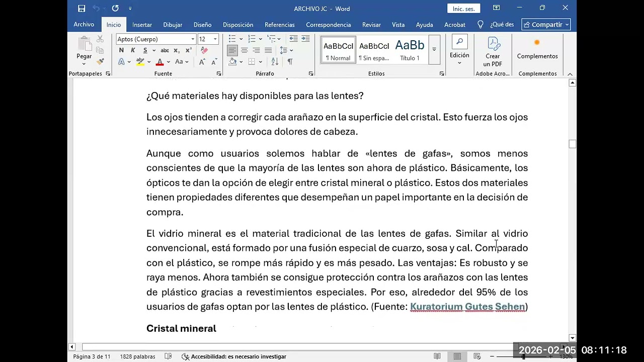Switch to the Correspondencia tab
Screen dimensions: 644x362
click(329, 25)
